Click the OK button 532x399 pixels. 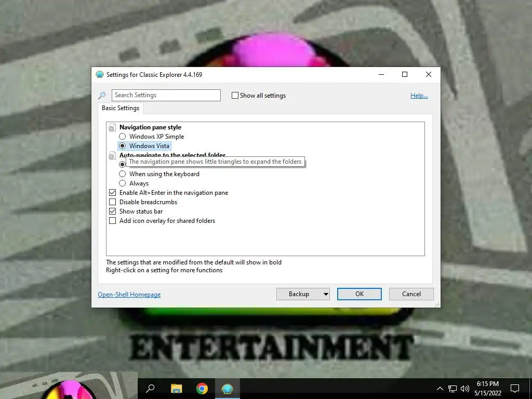coord(360,294)
